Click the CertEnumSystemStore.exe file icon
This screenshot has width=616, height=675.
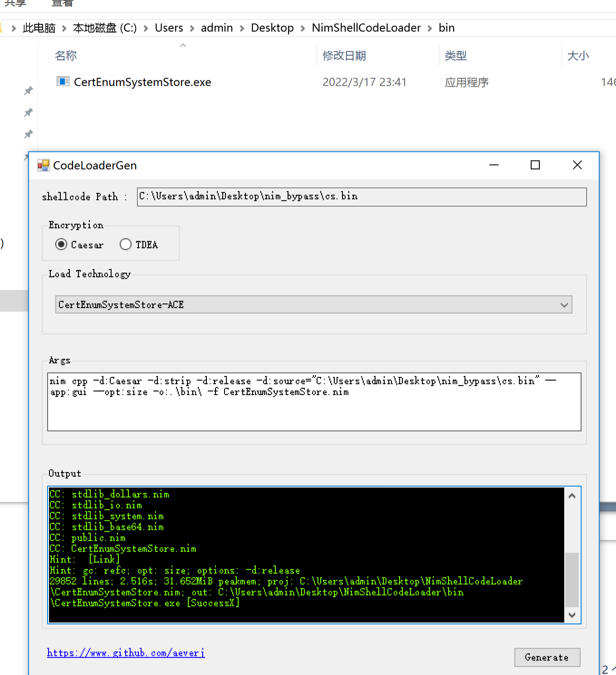[63, 82]
